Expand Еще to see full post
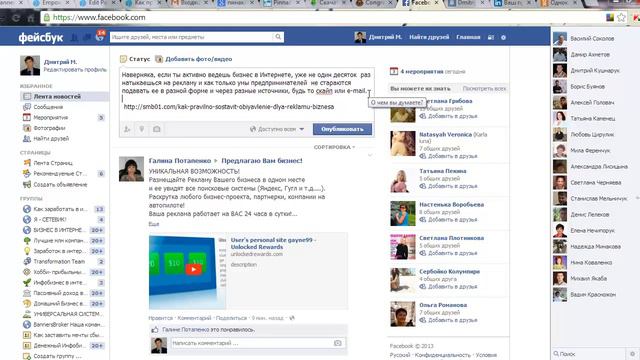Screen dimensions: 640x360 pyautogui.click(x=154, y=224)
